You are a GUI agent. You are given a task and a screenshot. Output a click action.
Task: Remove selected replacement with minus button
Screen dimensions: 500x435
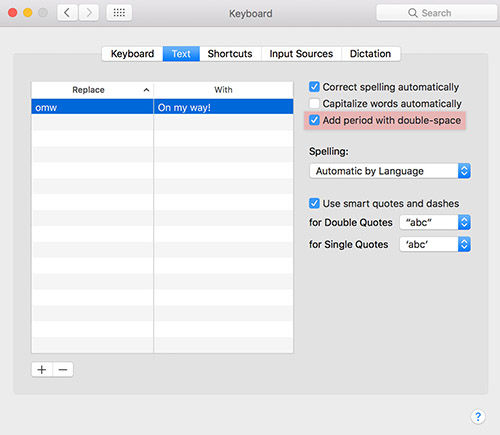[63, 370]
